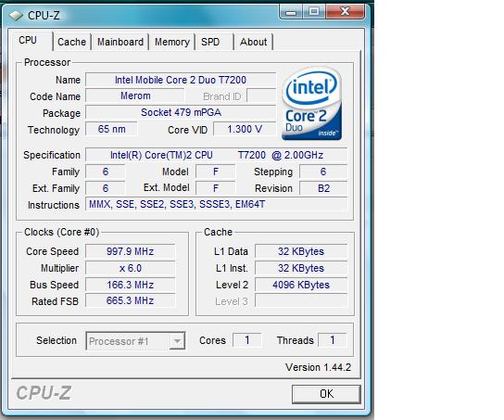The width and height of the screenshot is (504, 420).
Task: Click the empty Brand ID field
Action: tap(261, 95)
